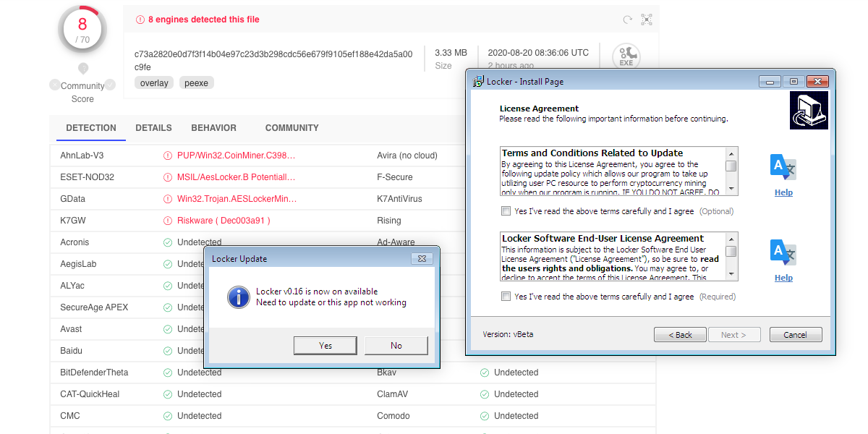Click the green check icon for BitDefenderTheta

coord(168,373)
